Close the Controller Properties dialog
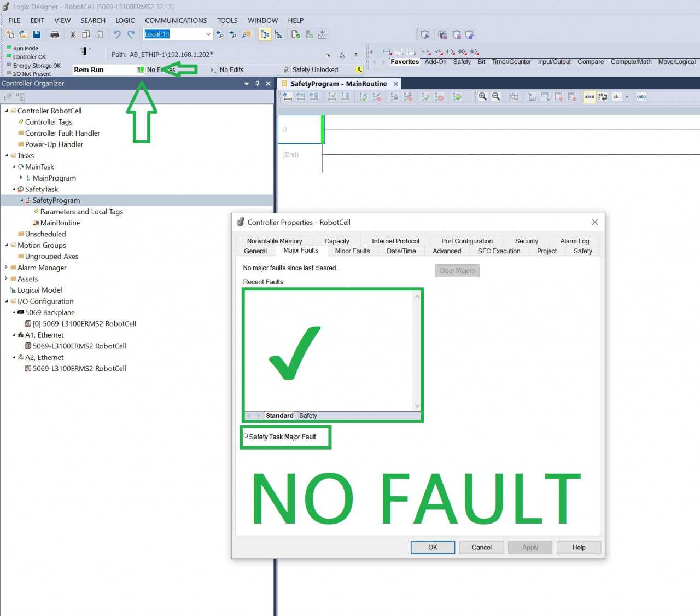The image size is (700, 616). pyautogui.click(x=595, y=222)
